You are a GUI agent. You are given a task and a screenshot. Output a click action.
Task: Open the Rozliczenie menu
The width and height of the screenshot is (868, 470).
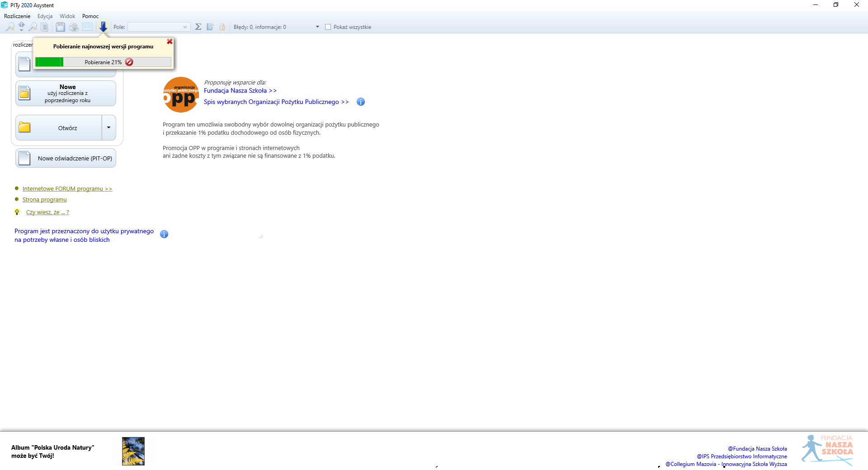[x=17, y=16]
